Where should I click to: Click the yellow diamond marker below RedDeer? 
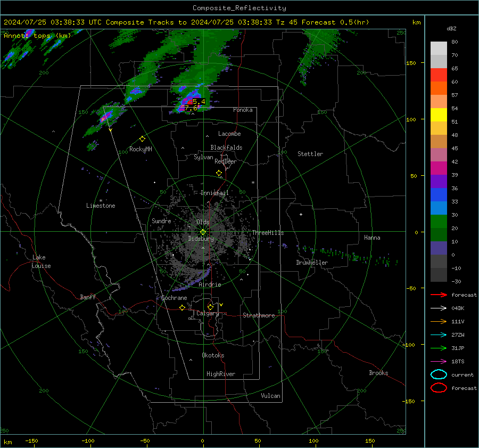[x=219, y=173]
